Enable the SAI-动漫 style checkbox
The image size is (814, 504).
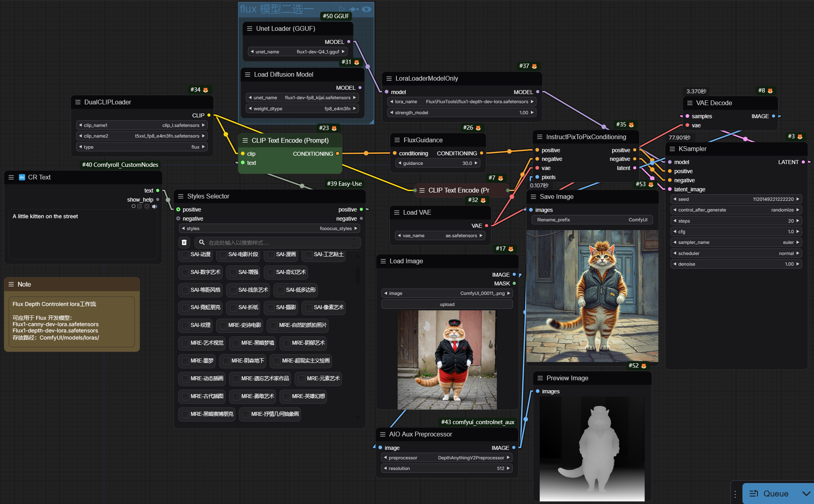pos(186,255)
